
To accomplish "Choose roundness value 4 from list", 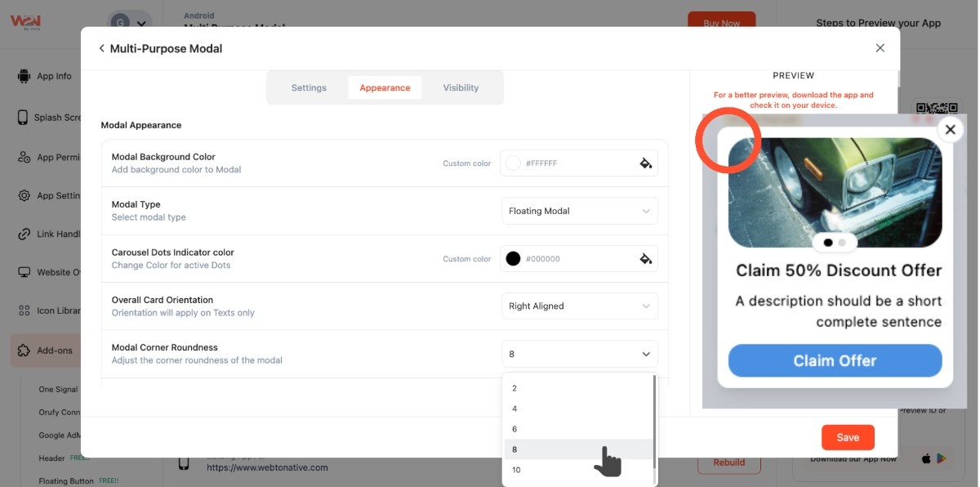I will coord(515,409).
